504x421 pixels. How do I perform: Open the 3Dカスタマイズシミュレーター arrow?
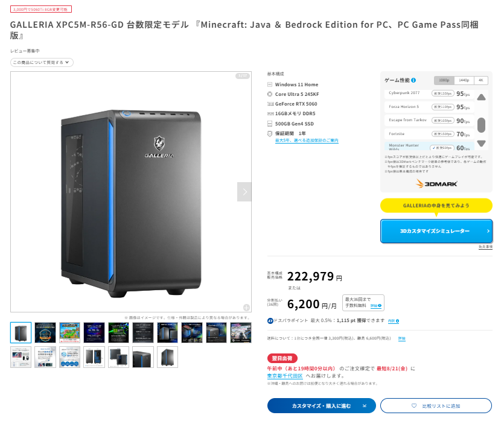tap(488, 231)
